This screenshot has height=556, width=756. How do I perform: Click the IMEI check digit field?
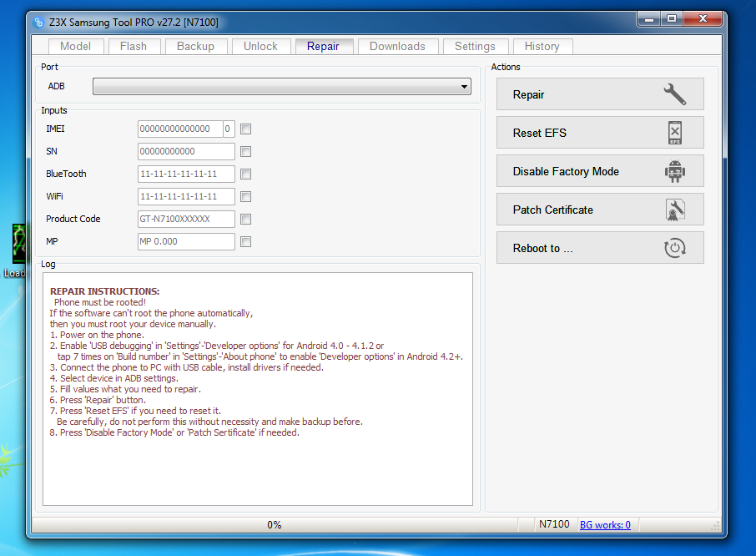tap(229, 129)
